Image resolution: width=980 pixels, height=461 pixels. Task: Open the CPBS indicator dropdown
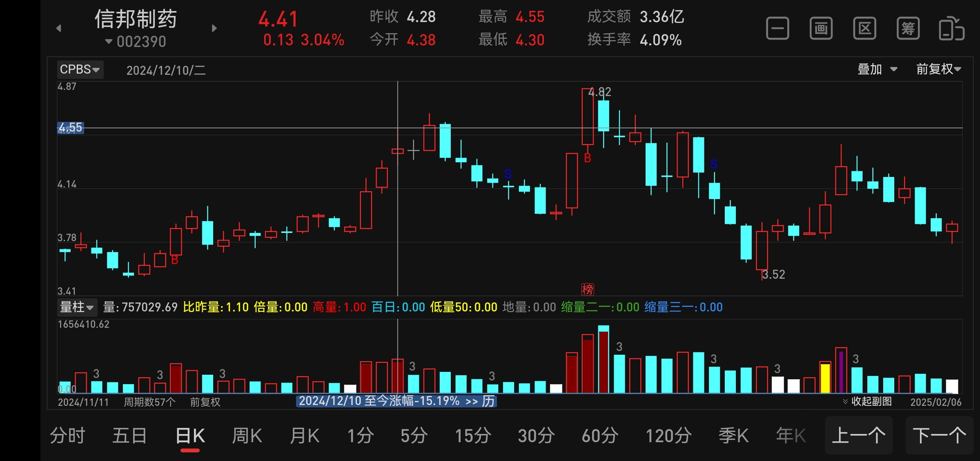click(x=80, y=69)
